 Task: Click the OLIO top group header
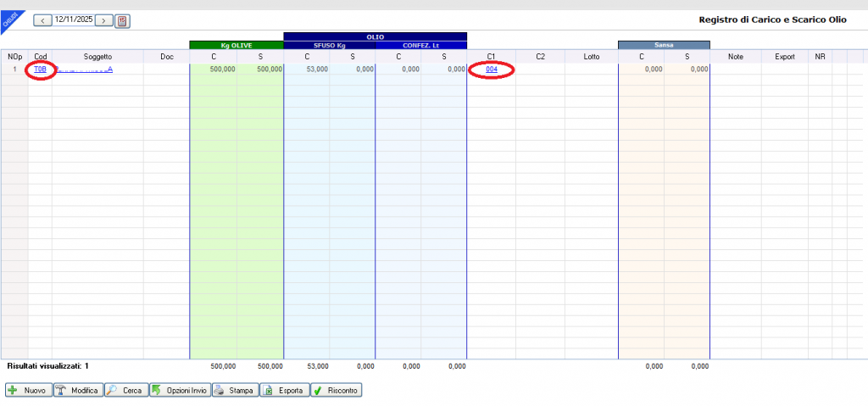click(376, 36)
